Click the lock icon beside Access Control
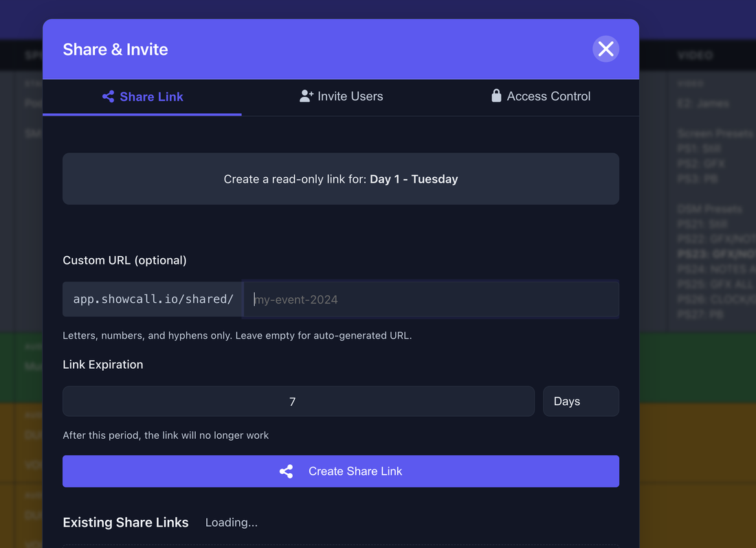This screenshot has width=756, height=548. (496, 96)
